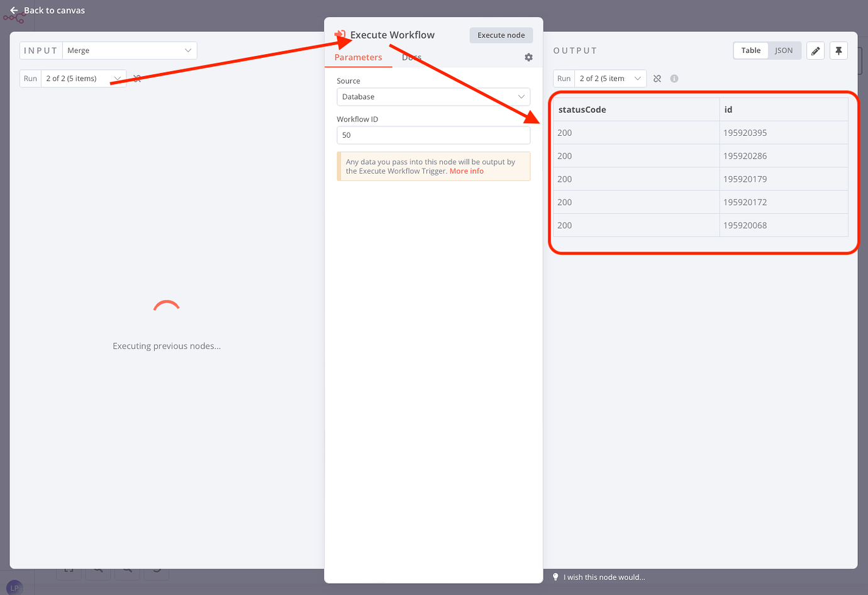This screenshot has width=868, height=595.
Task: Click the pencil icon to edit output data
Action: pos(815,50)
